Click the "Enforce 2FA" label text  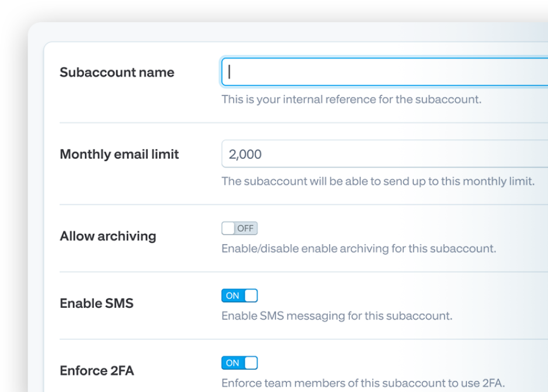(97, 370)
